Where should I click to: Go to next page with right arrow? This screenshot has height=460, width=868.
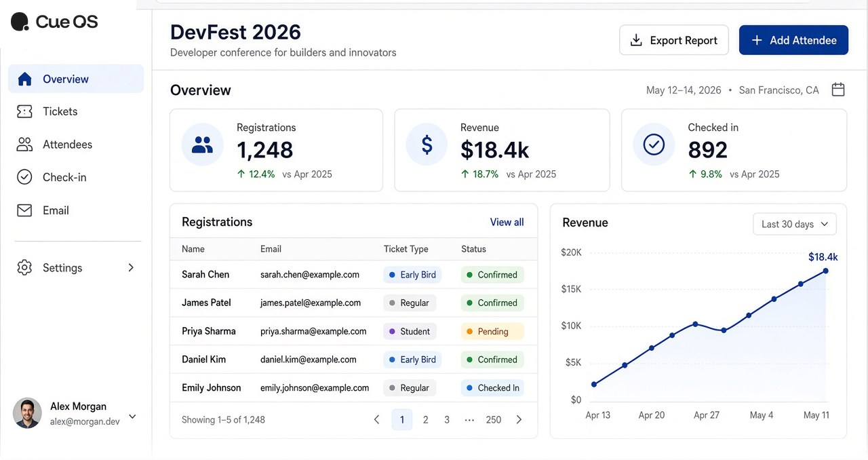[x=519, y=420]
